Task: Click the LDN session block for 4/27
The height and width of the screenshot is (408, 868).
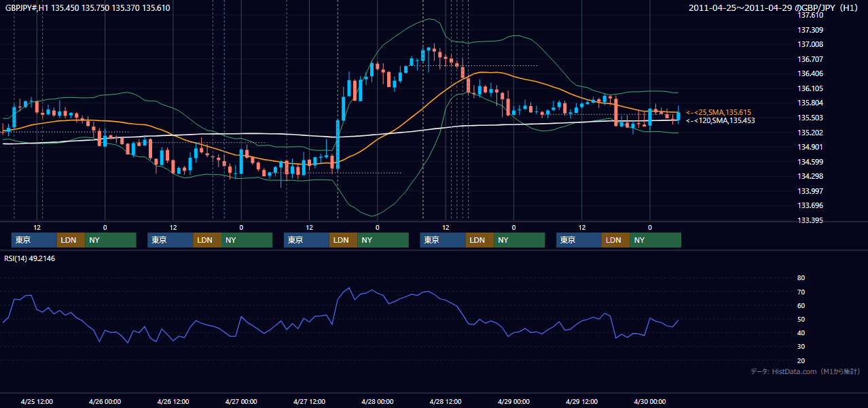Action: pyautogui.click(x=343, y=240)
